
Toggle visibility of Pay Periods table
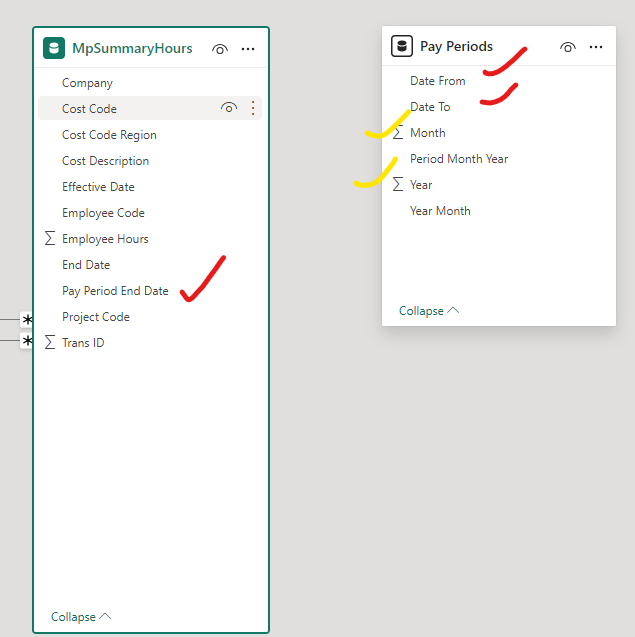(x=568, y=47)
